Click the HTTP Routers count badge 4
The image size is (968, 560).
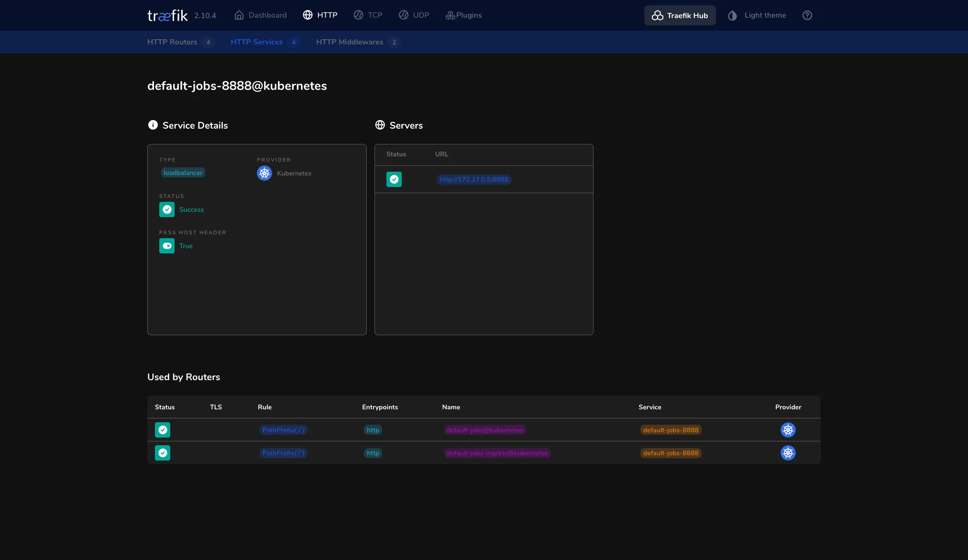[208, 42]
